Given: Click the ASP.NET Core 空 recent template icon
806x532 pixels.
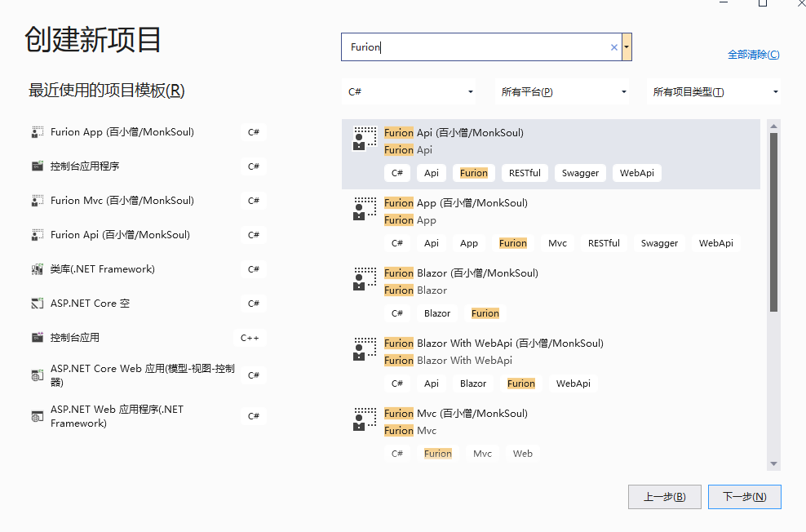Looking at the screenshot, I should pos(38,304).
